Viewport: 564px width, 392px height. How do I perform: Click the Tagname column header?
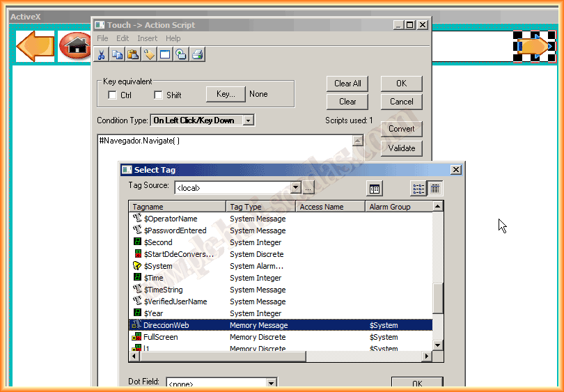[178, 207]
